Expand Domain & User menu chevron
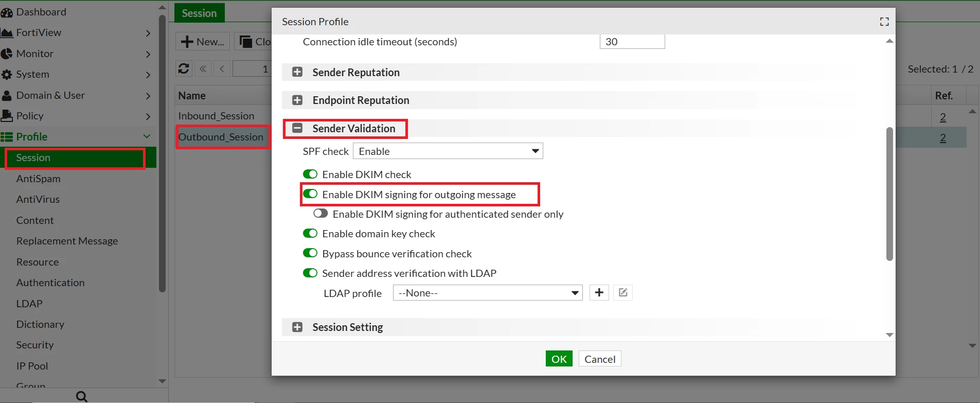 pyautogui.click(x=148, y=96)
